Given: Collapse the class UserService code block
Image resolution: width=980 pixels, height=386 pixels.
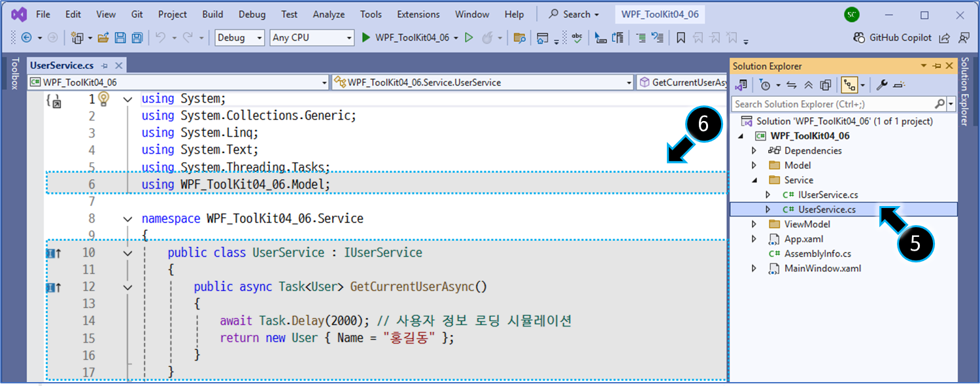Looking at the screenshot, I should coord(128,253).
